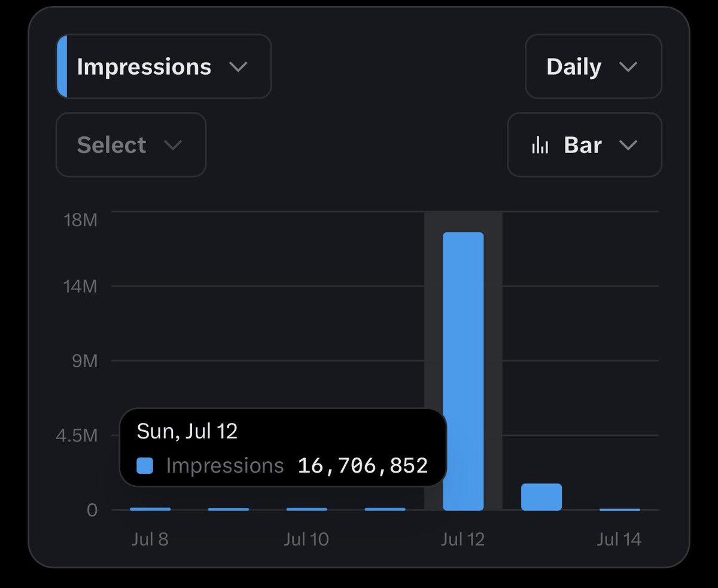The width and height of the screenshot is (718, 588).
Task: Select the small Jul 8 bar
Action: coord(150,509)
